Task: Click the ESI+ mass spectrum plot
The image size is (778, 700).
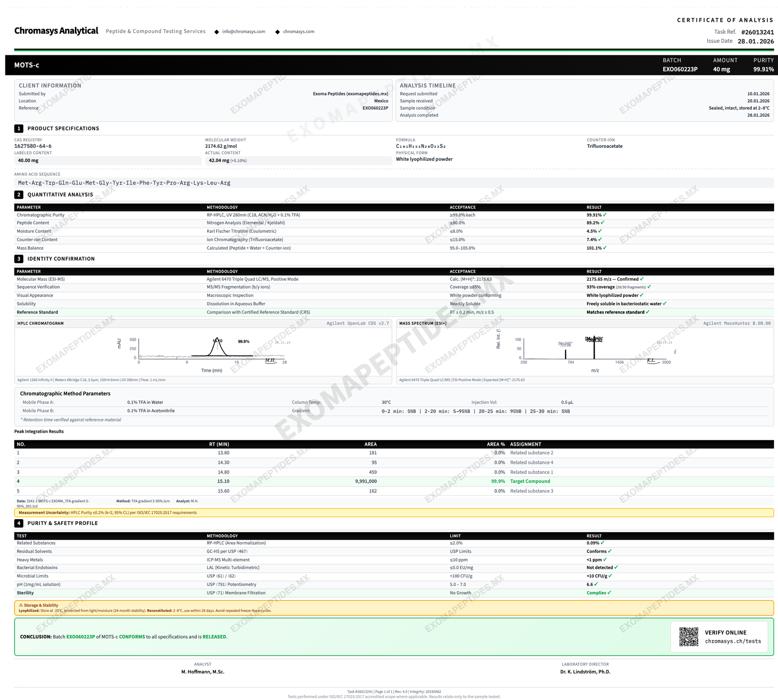Action: (594, 350)
